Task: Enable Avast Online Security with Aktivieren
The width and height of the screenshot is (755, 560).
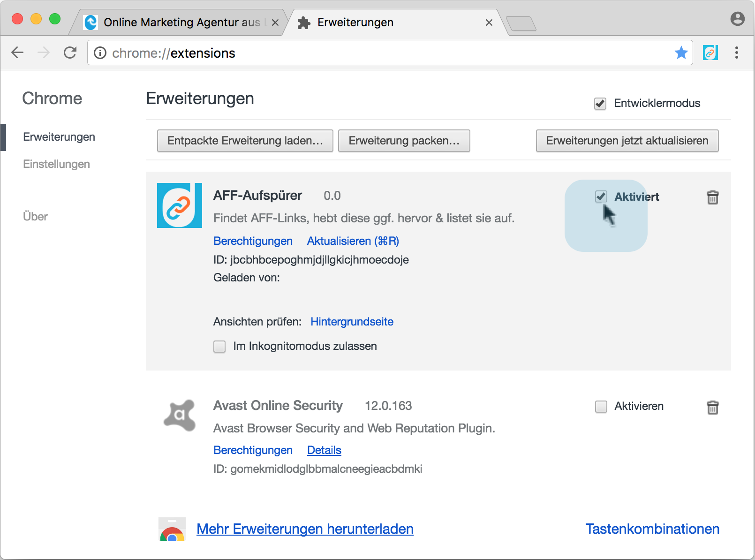Action: pyautogui.click(x=601, y=406)
